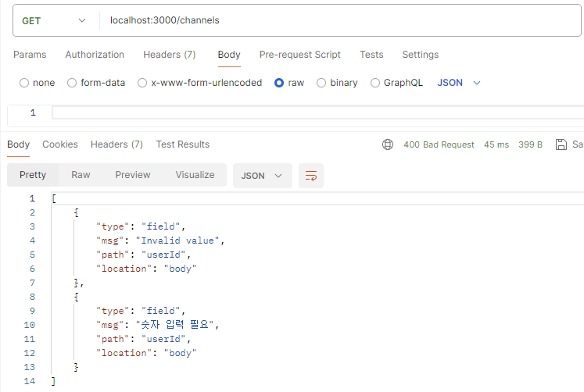Click the "field" type value on line 3
584x392 pixels.
point(160,226)
